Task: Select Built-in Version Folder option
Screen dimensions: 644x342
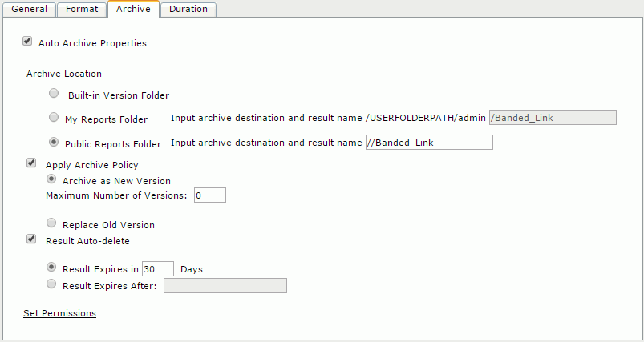Action: [x=54, y=94]
